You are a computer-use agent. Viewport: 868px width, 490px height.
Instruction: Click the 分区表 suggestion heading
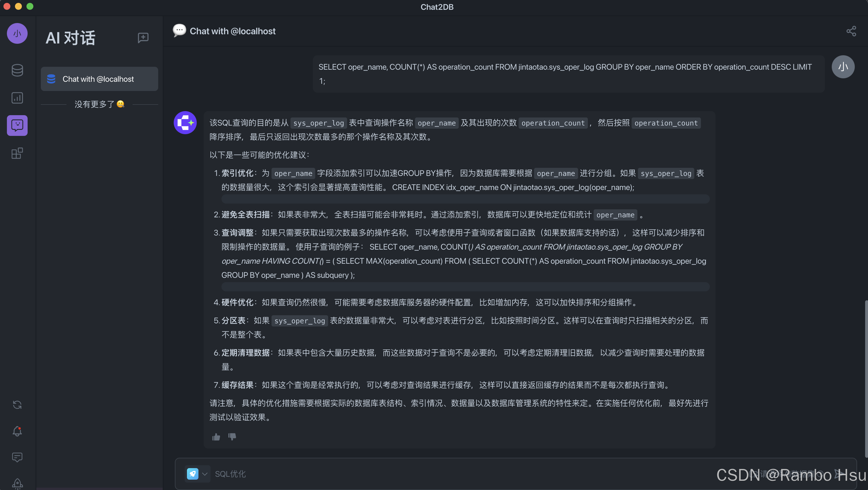(x=234, y=320)
